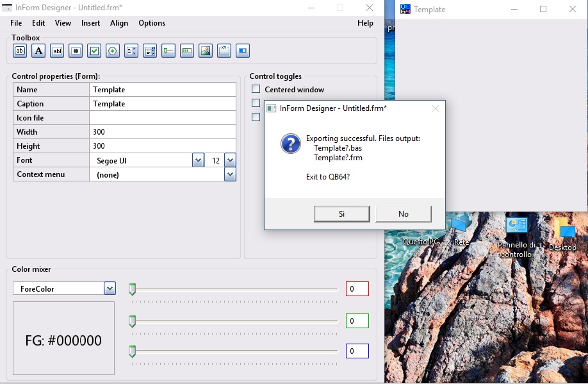Open the File menu

click(x=16, y=23)
